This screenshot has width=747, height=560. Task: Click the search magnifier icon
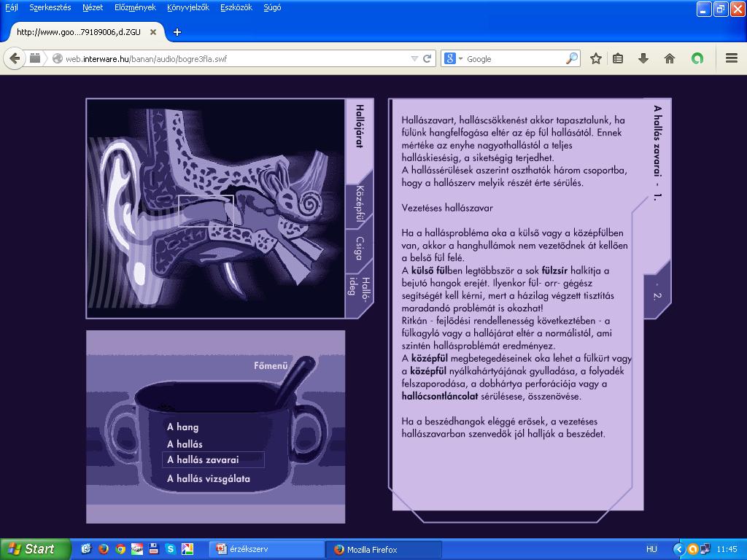pyautogui.click(x=572, y=58)
